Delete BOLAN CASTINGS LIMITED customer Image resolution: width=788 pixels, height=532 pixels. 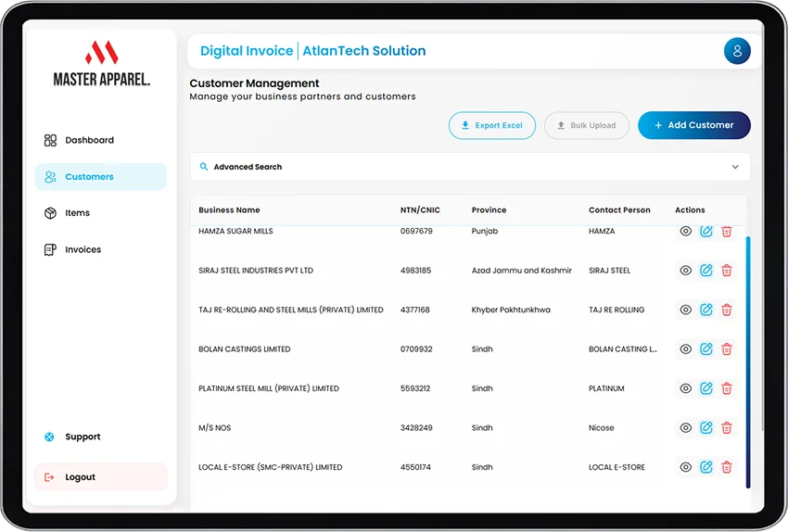726,349
